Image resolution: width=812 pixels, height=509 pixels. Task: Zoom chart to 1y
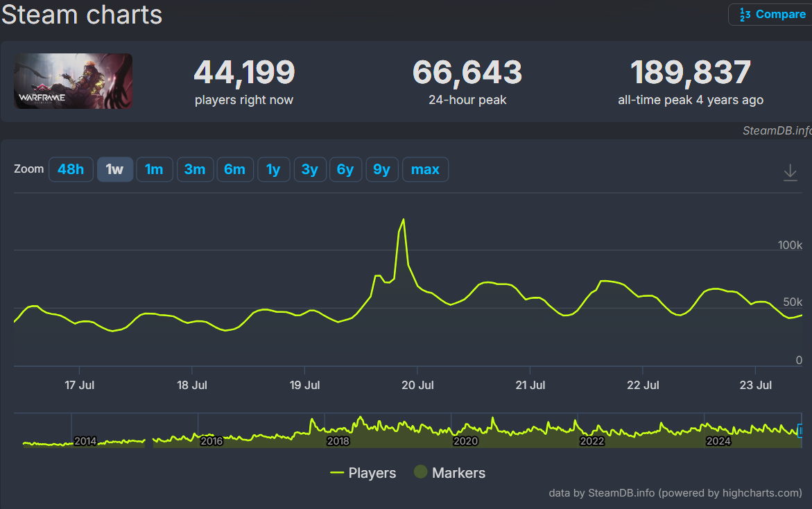click(x=273, y=169)
